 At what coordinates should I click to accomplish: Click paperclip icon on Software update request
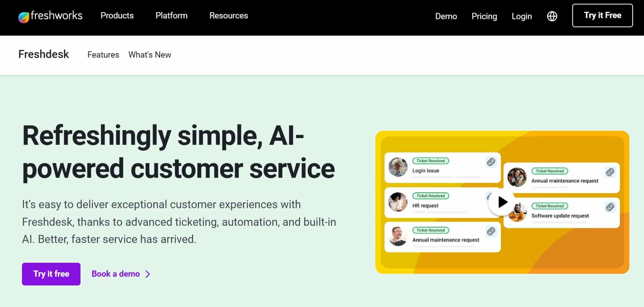[610, 207]
